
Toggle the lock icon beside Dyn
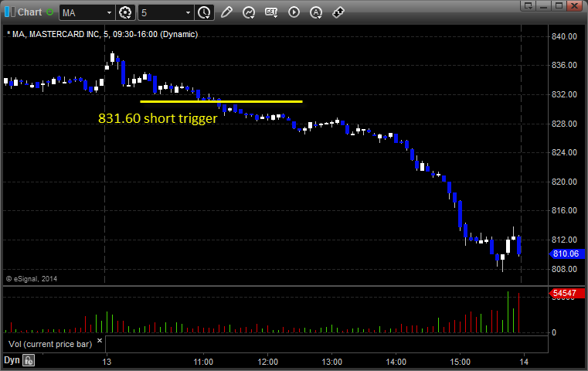coord(29,360)
